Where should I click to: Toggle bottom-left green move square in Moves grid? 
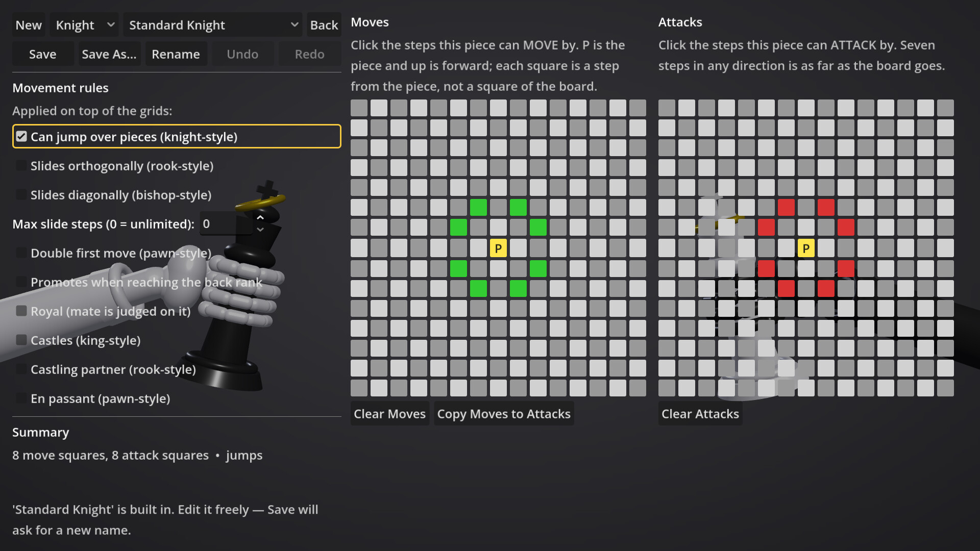coord(478,288)
